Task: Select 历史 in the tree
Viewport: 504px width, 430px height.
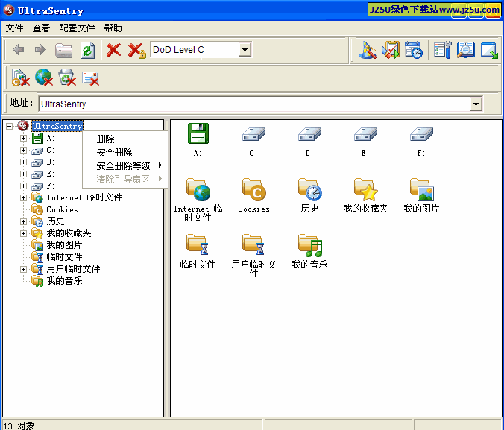Action: tap(55, 221)
